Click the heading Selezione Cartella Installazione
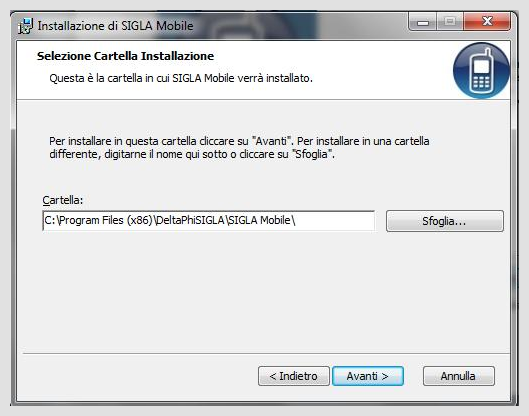Viewport: 529px width, 416px height. (x=125, y=56)
